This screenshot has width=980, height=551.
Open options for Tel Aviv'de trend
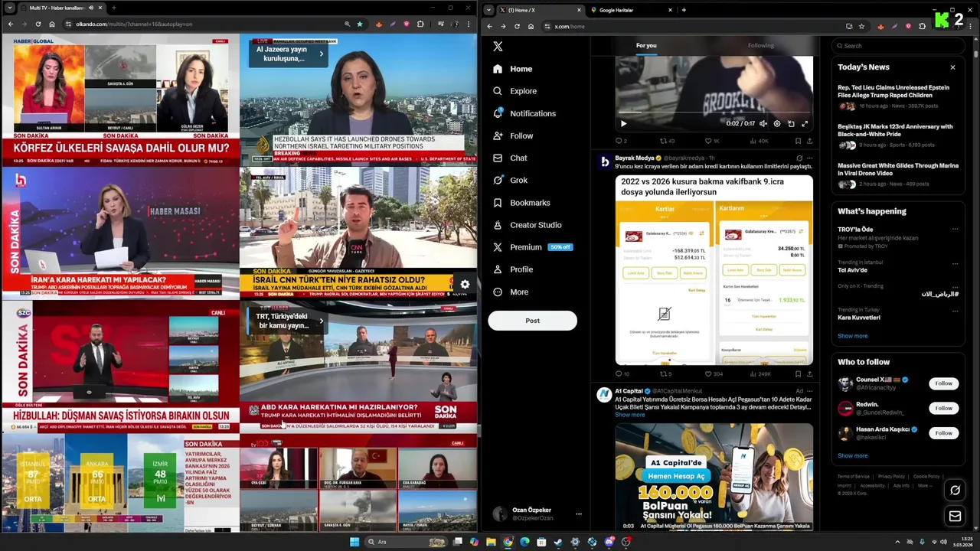tap(955, 262)
